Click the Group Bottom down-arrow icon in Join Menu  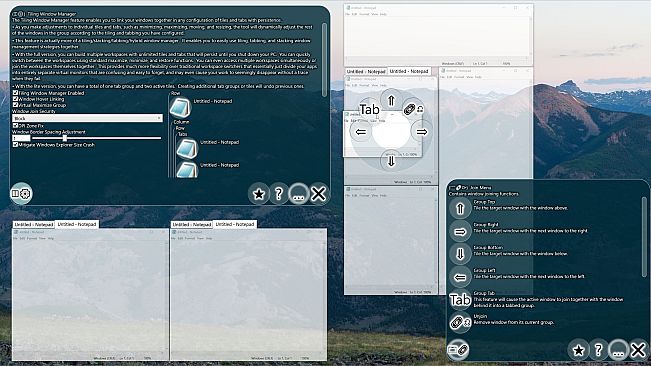pos(460,254)
